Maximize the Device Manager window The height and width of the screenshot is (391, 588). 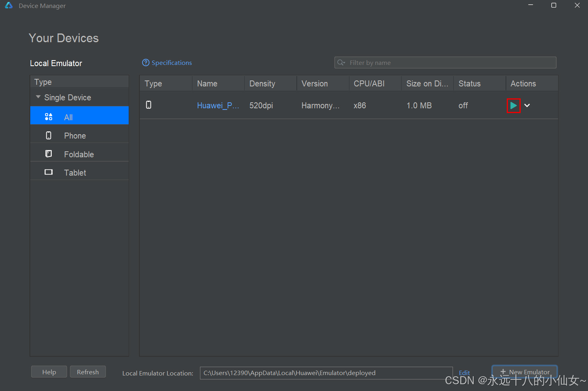point(554,5)
